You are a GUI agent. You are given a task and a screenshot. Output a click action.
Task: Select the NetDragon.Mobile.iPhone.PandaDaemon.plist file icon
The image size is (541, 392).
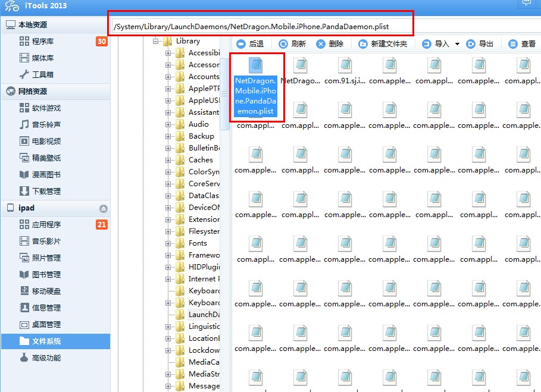tap(256, 65)
